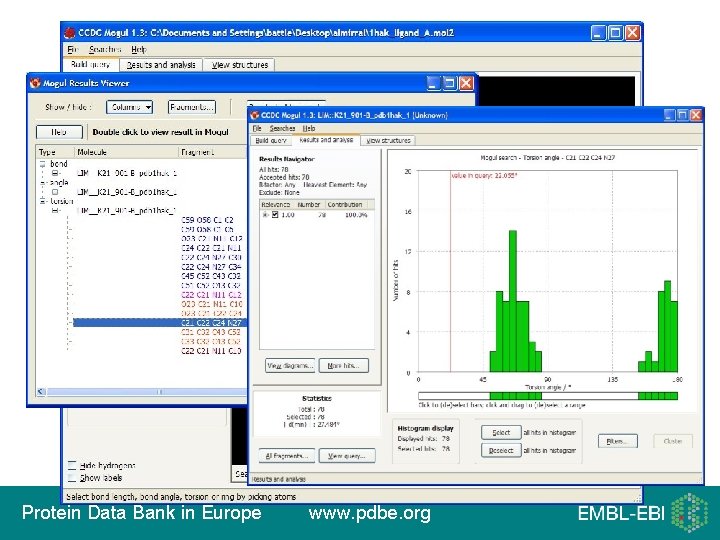Open the Columns dropdown in Results Viewer

(129, 107)
